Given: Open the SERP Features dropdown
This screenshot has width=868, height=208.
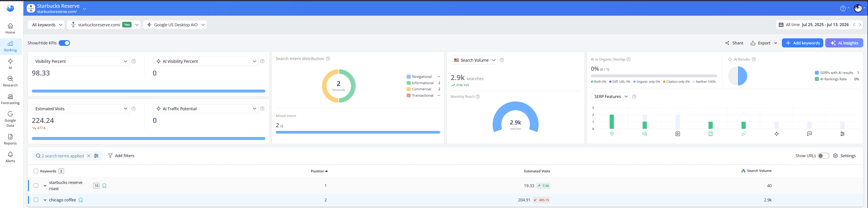Looking at the screenshot, I should click(610, 97).
